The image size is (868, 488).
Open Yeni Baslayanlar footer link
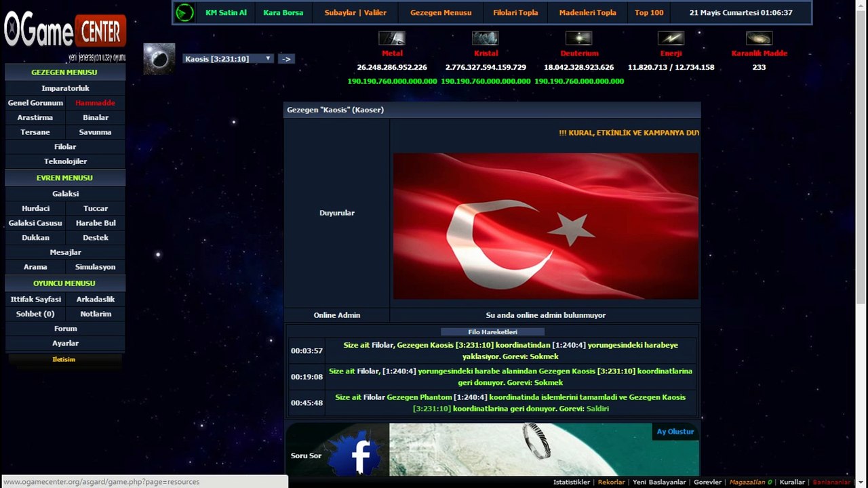pyautogui.click(x=659, y=482)
